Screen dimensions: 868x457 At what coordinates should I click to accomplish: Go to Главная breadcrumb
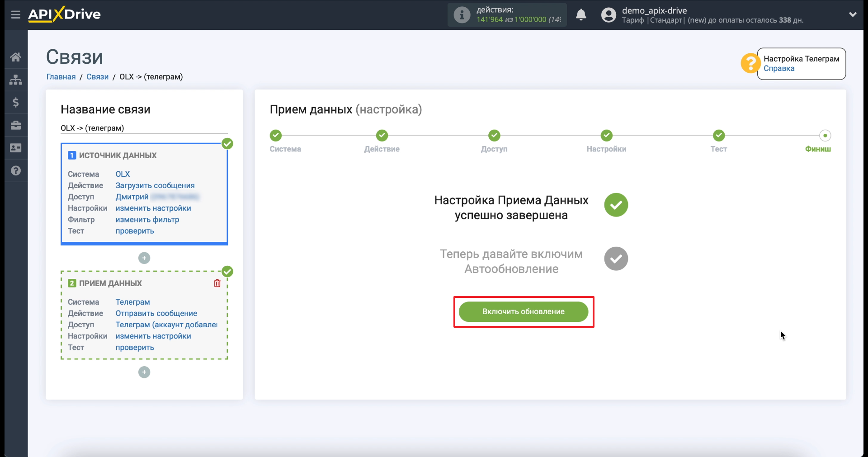tap(61, 77)
